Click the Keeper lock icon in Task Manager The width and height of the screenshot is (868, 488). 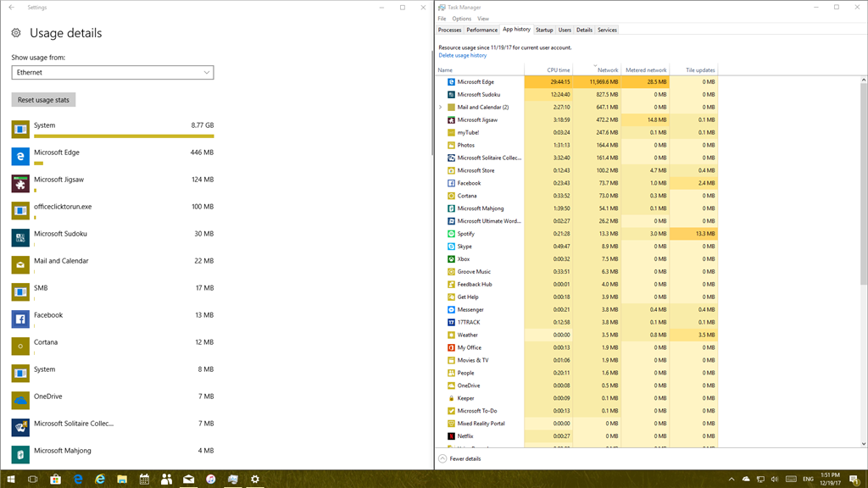coord(451,398)
